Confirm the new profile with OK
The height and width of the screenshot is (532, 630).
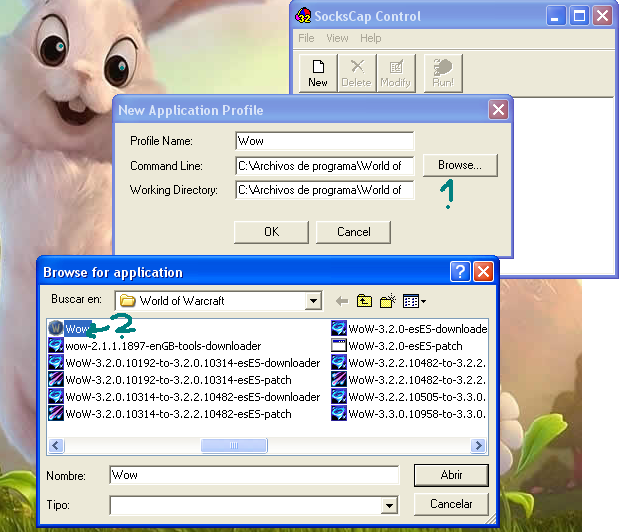[x=271, y=232]
